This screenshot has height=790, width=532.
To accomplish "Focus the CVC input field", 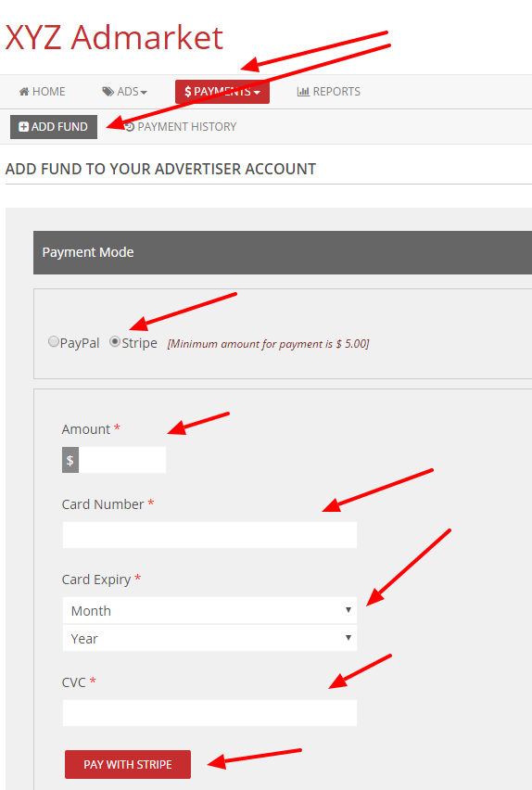I will [x=209, y=713].
